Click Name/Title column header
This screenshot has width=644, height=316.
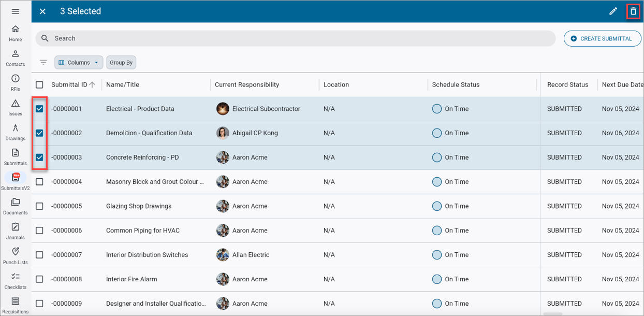point(123,85)
